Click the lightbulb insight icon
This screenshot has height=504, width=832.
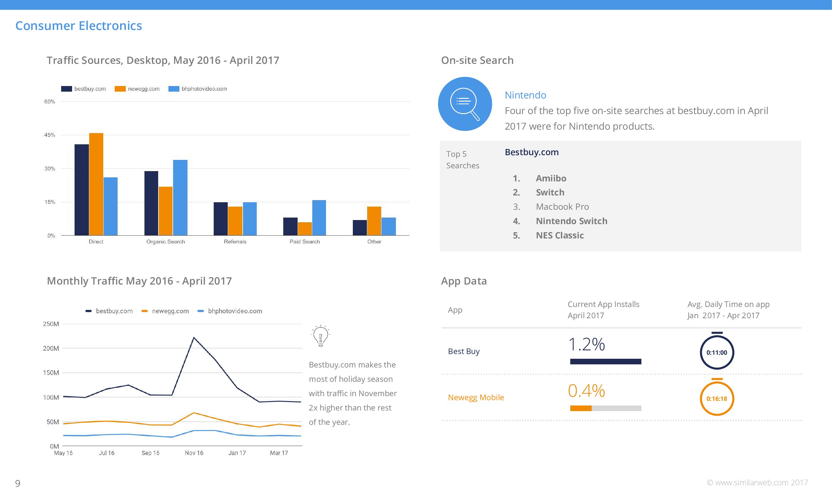[x=320, y=336]
